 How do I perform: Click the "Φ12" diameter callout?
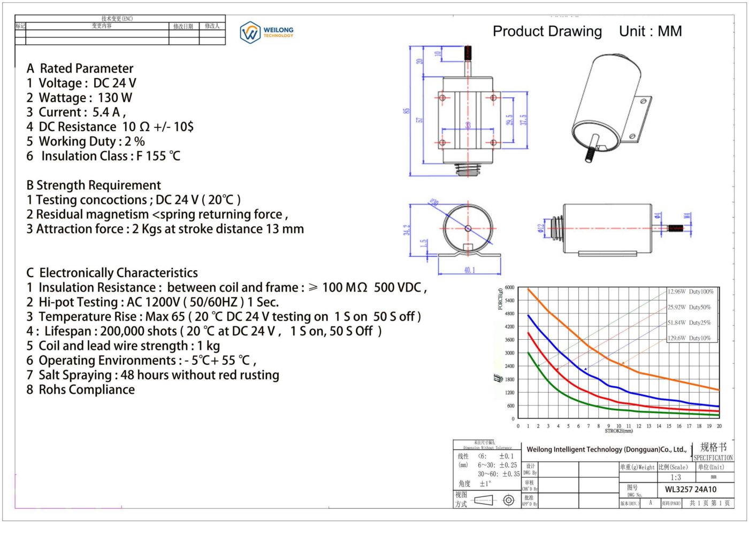541,229
